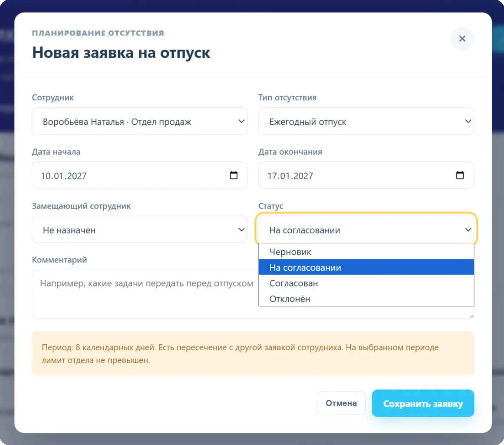This screenshot has height=445, width=504.
Task: Click the Сотрудник field label
Action: coord(53,97)
